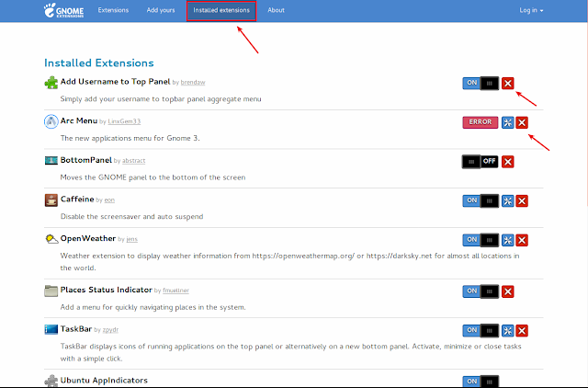The image size is (588, 388).
Task: Open the Log in dropdown
Action: (531, 10)
